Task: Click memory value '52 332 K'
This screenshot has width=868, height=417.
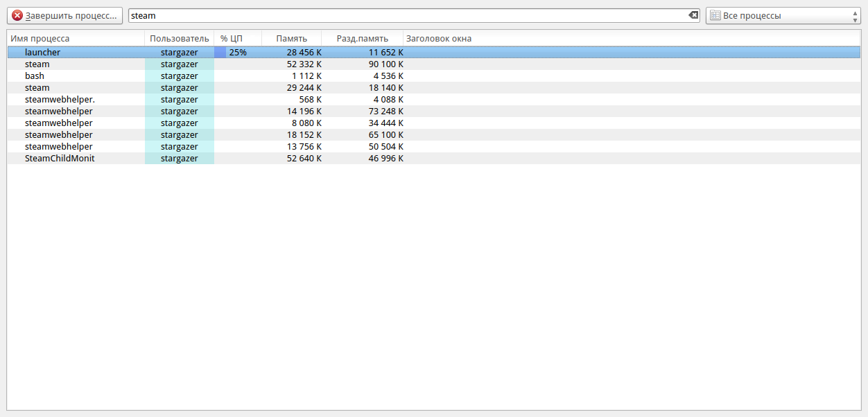Action: tap(304, 64)
